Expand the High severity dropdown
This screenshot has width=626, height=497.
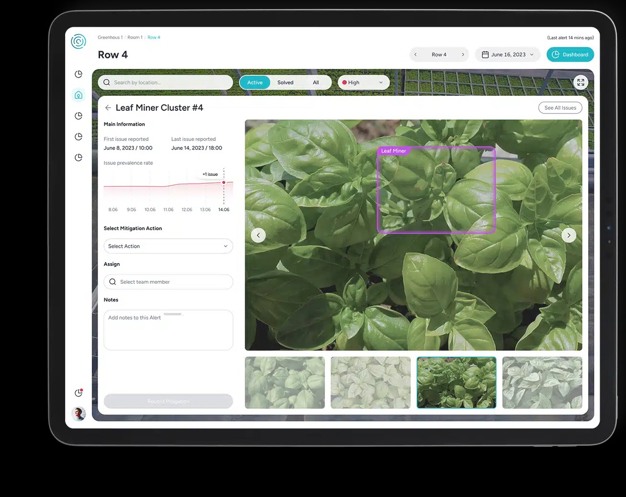363,83
